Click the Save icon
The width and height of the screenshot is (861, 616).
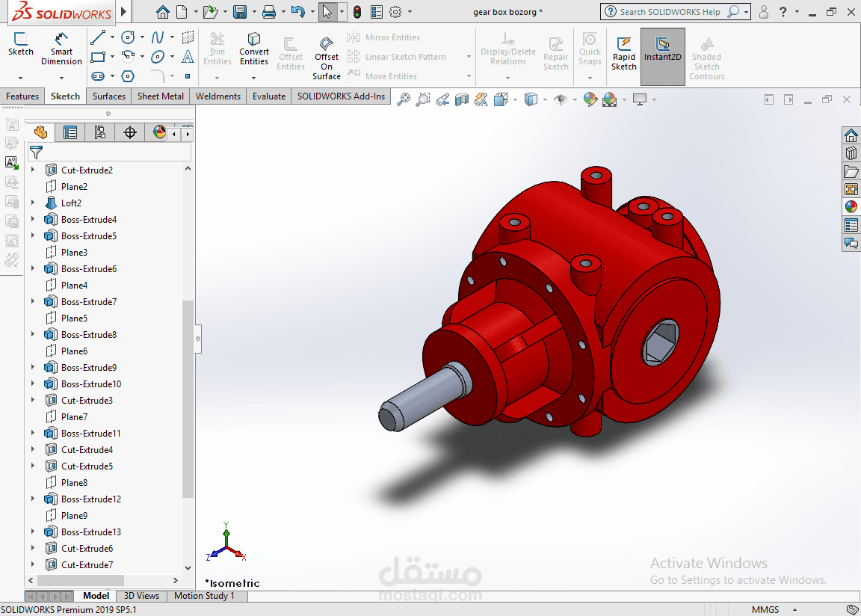(240, 11)
